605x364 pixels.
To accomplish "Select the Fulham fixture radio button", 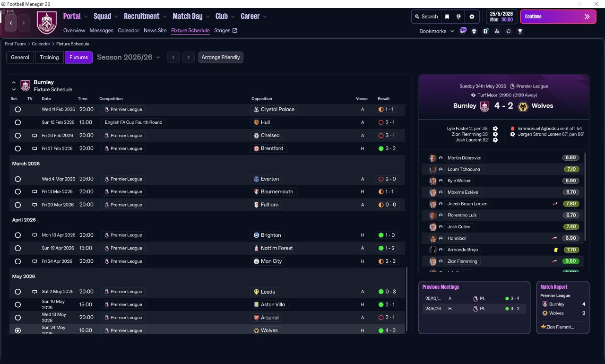I will pos(18,205).
